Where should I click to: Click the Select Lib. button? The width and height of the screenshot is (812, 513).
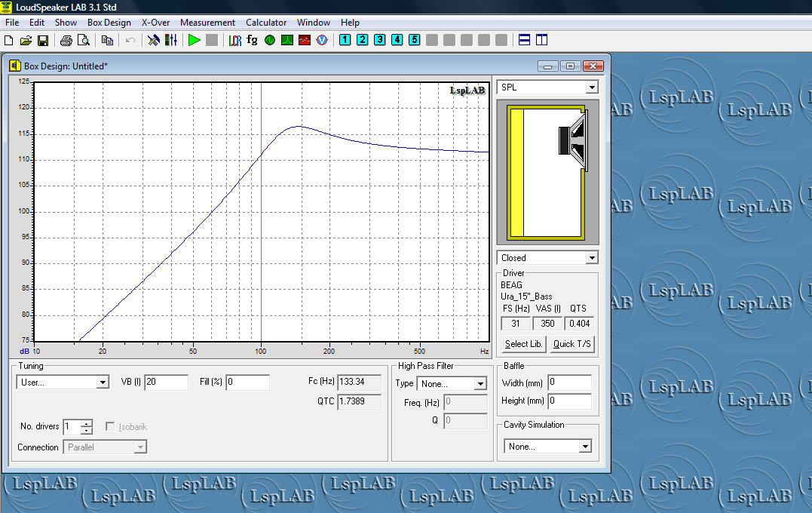click(x=523, y=344)
